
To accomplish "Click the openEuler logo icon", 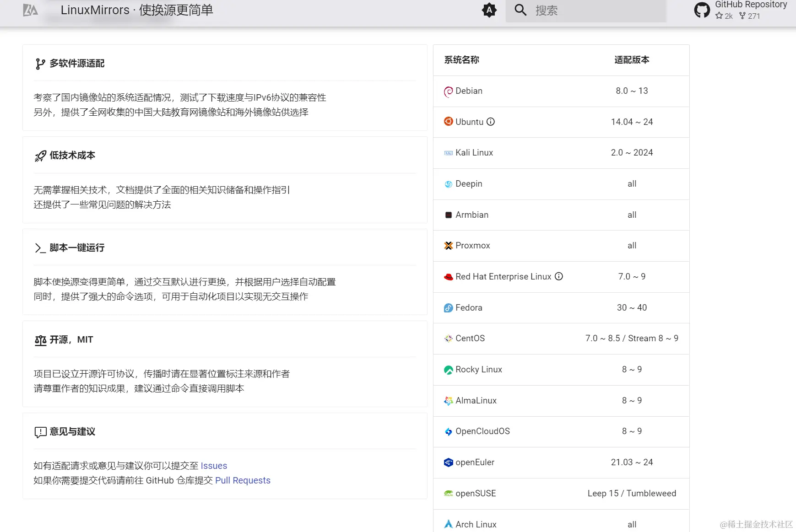I will click(x=449, y=462).
